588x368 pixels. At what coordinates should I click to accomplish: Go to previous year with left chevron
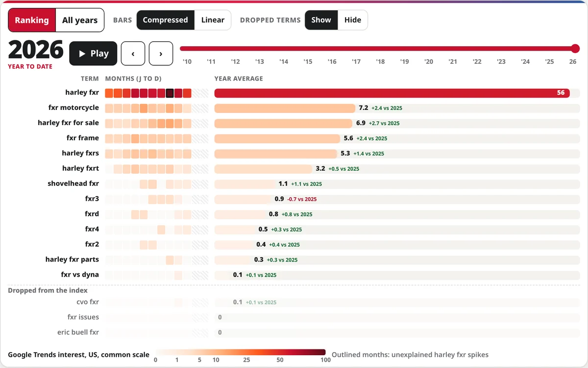click(x=133, y=53)
